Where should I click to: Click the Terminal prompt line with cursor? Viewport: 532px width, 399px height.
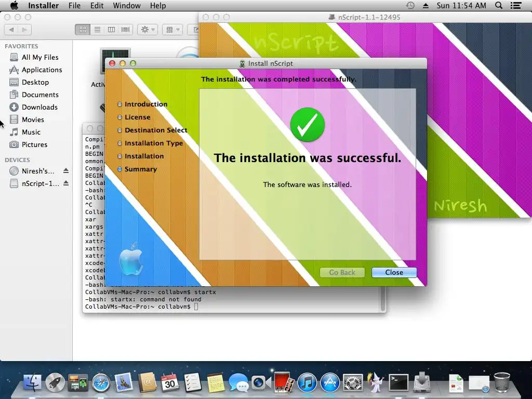pyautogui.click(x=142, y=307)
